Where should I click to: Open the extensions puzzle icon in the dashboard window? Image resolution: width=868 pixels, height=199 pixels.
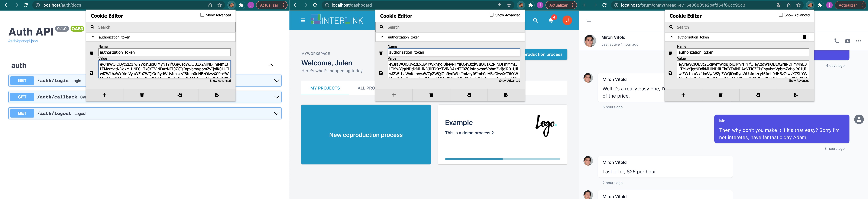click(530, 5)
